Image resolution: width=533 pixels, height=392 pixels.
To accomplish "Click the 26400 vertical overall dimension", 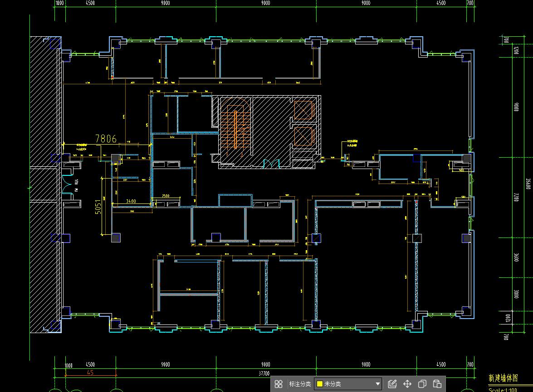I will [x=528, y=184].
